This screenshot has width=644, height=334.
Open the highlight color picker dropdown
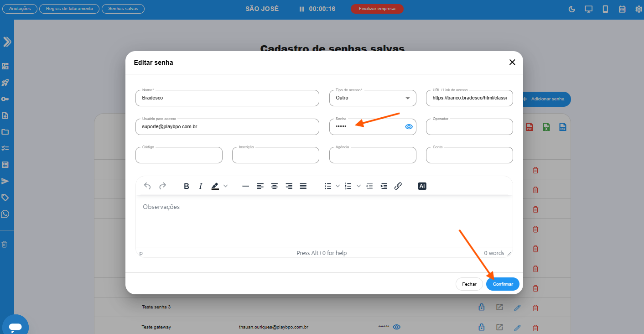(x=225, y=186)
